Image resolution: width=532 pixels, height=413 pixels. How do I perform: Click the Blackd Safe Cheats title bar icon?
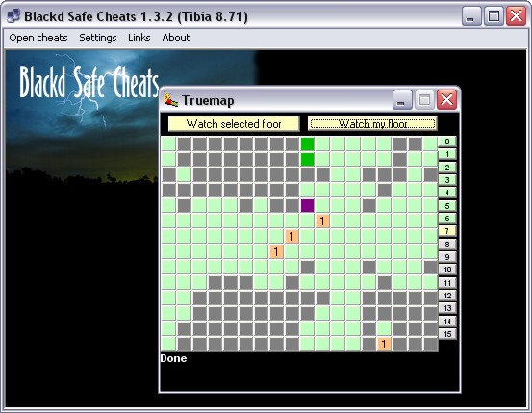pos(13,16)
